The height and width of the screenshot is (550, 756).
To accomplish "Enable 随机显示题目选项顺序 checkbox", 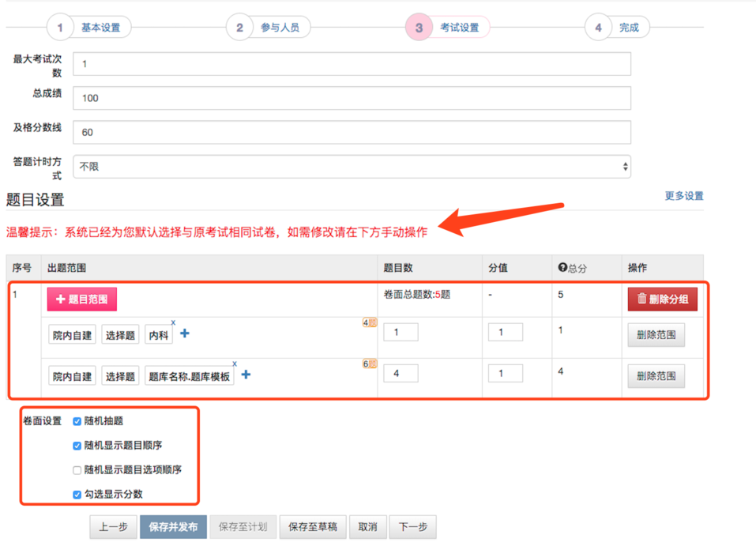I will pos(77,470).
